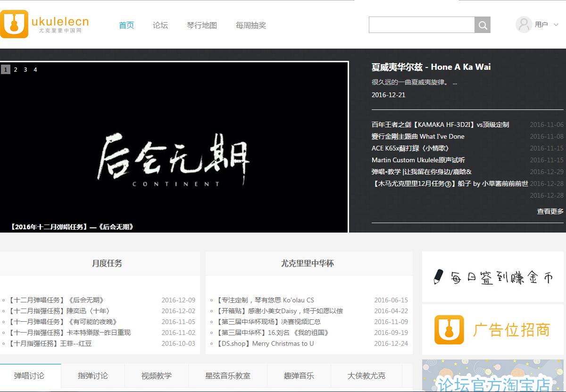Open 【十月指彈任務】王菲--红豆 entry
The width and height of the screenshot is (566, 392).
pyautogui.click(x=50, y=343)
